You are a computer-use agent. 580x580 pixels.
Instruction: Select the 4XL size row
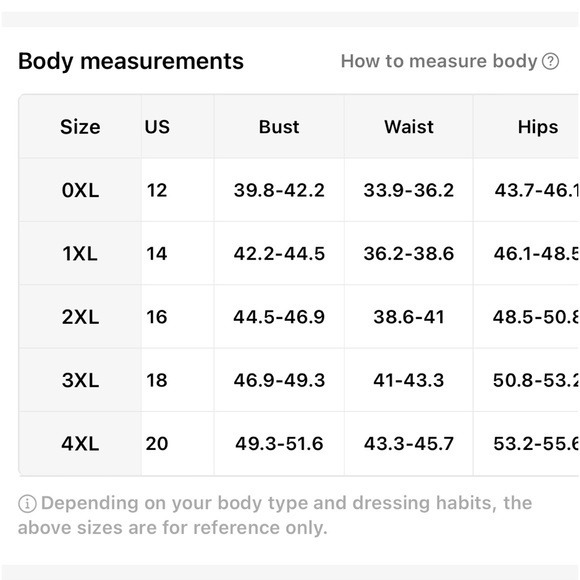point(299,444)
